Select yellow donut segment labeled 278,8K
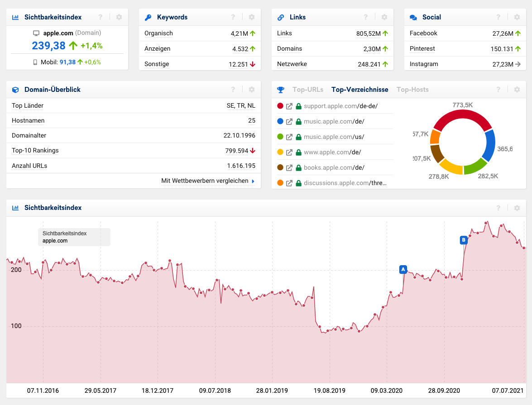This screenshot has width=532, height=405. pyautogui.click(x=451, y=167)
